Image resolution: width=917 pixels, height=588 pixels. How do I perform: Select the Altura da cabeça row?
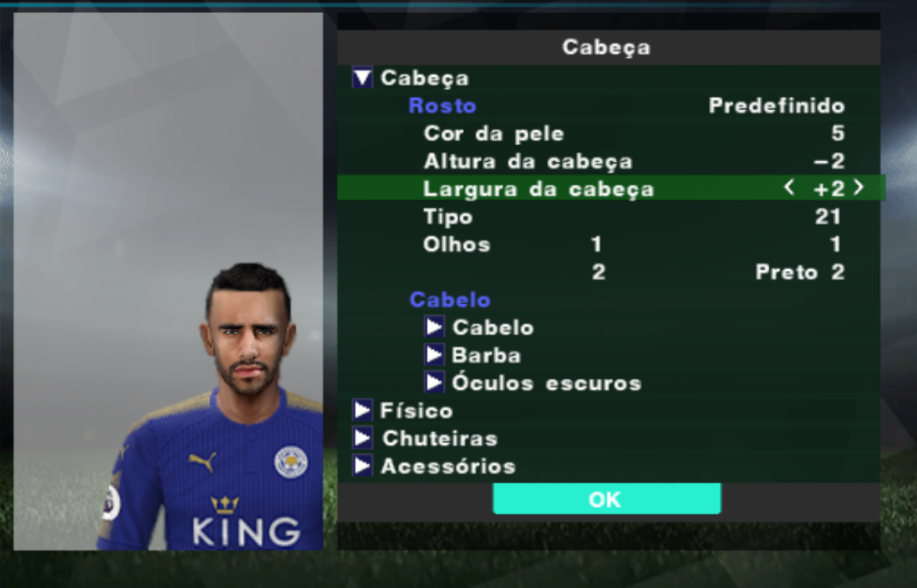click(x=609, y=161)
